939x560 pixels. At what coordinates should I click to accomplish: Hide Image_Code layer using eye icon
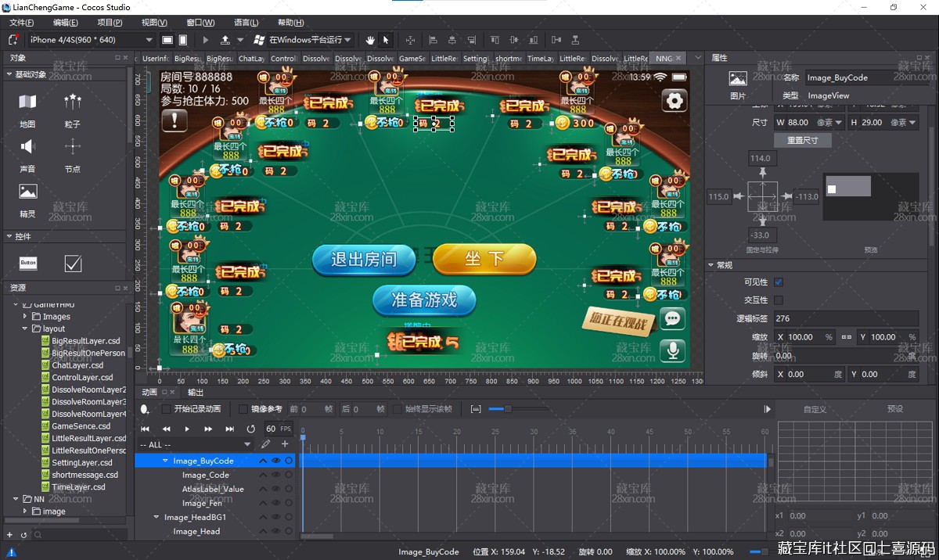click(275, 476)
